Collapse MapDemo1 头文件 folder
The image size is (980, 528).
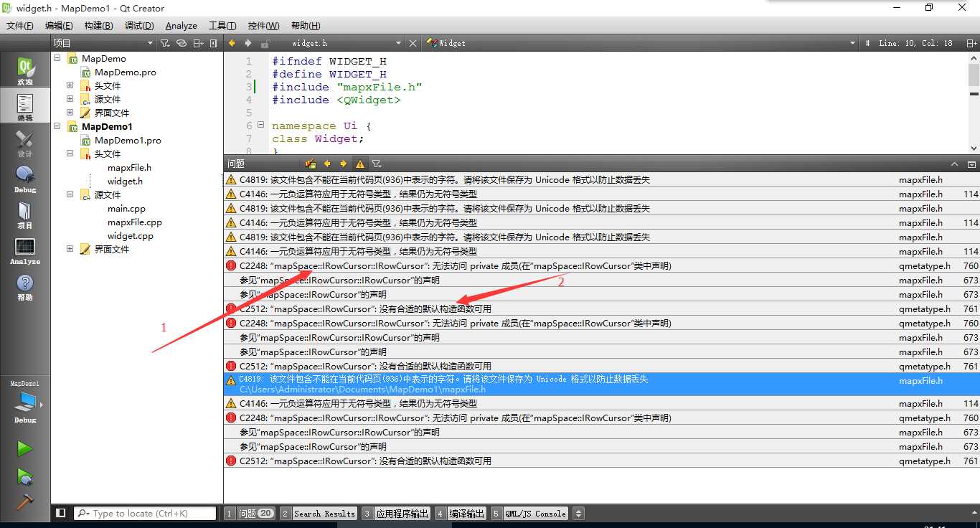tap(70, 154)
